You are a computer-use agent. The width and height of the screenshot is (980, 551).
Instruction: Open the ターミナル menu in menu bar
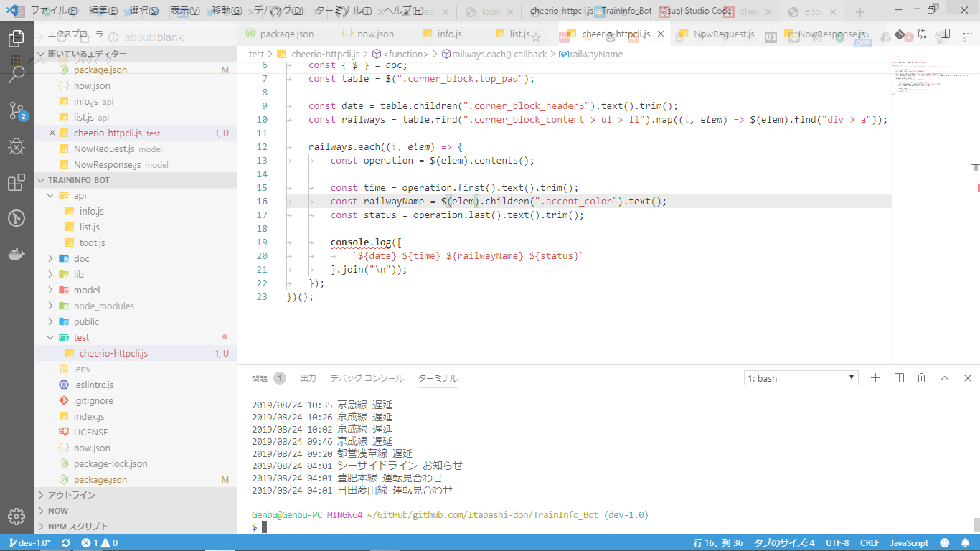point(342,11)
